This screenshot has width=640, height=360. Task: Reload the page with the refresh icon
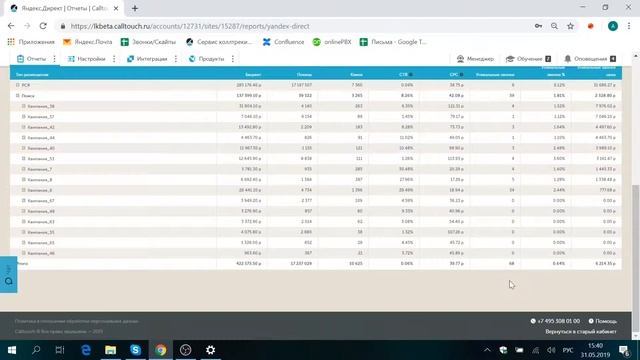(x=43, y=26)
